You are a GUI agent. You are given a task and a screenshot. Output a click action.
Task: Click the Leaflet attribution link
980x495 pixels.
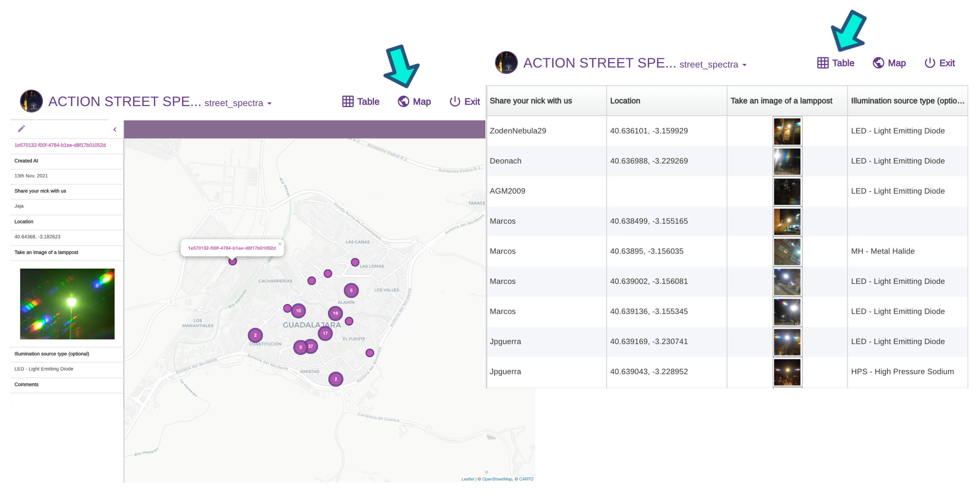pos(467,479)
